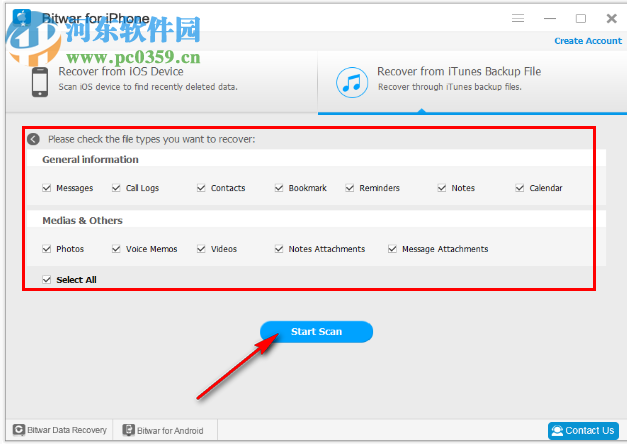Click the Contact Us button label
627x444 pixels.
coord(590,431)
